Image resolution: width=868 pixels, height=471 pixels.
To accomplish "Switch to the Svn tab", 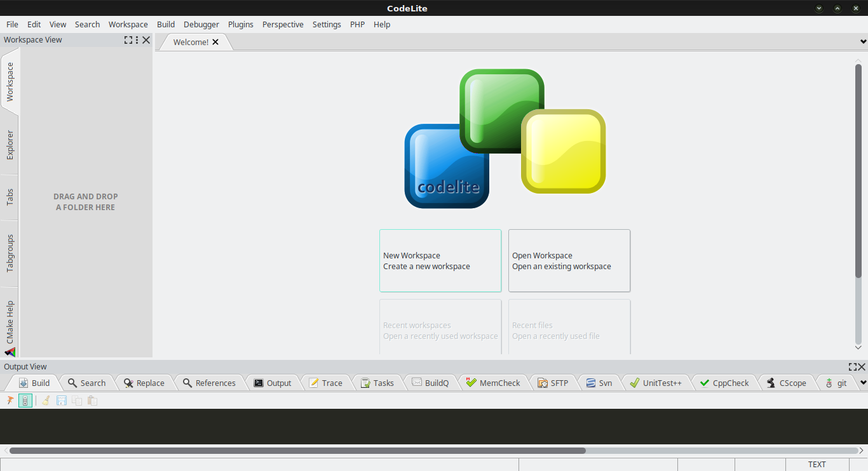I will (599, 383).
